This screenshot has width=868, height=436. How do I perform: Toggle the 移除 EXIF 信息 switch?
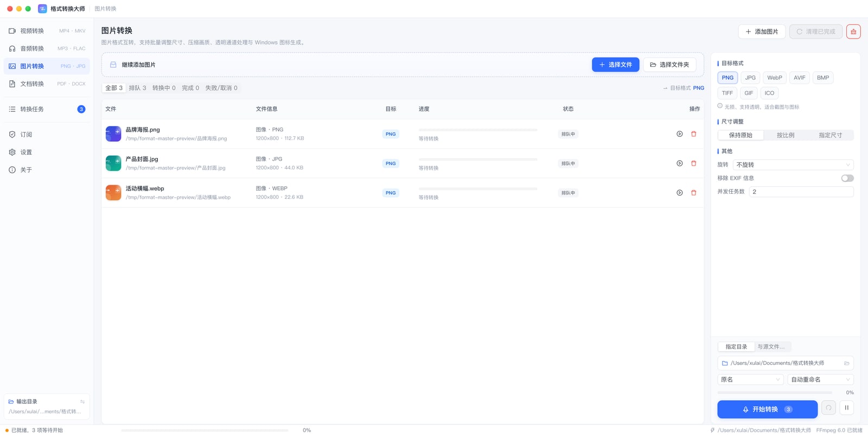click(847, 178)
